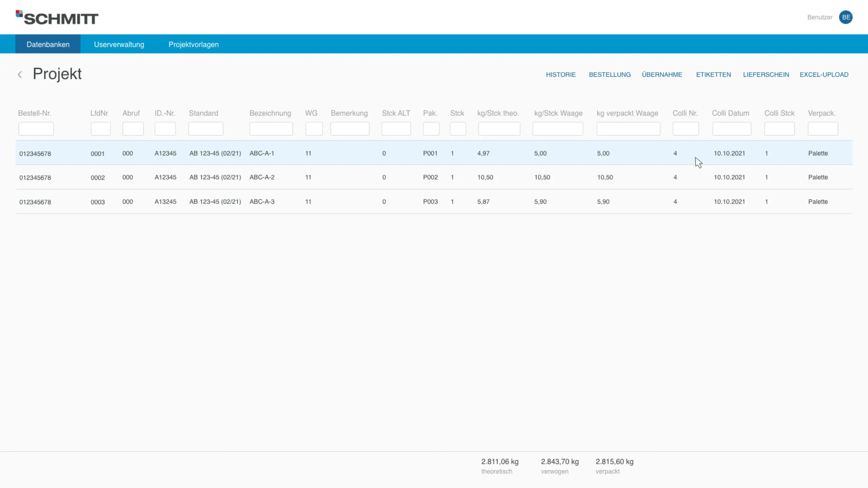Select the Colli Datum column header
The width and height of the screenshot is (868, 488).
(x=731, y=113)
